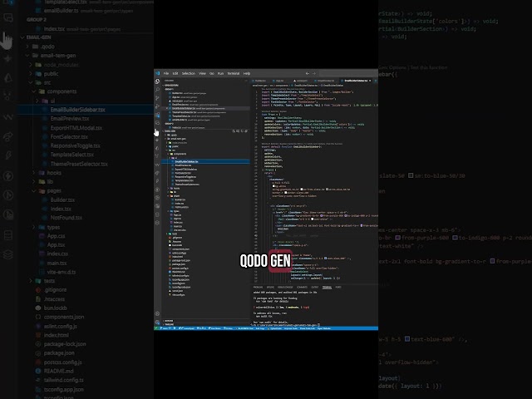
Task: Click the Refresh Explorer icon
Action: coord(242,131)
